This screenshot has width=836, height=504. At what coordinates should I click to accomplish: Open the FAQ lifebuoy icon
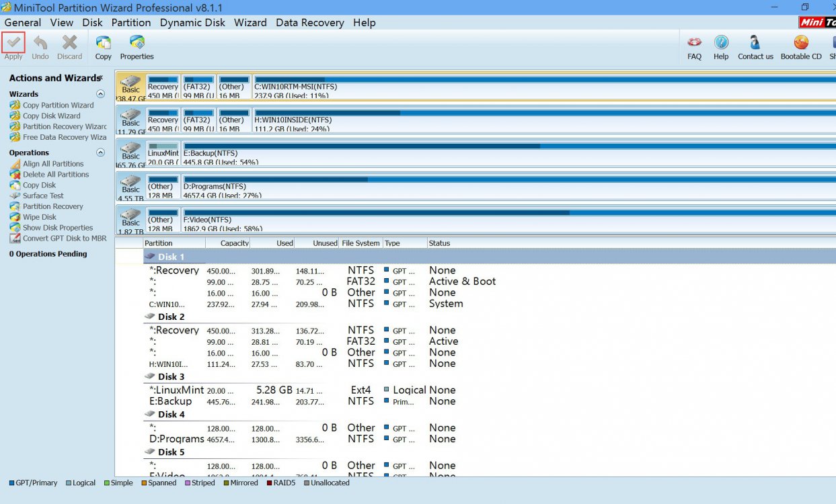695,42
